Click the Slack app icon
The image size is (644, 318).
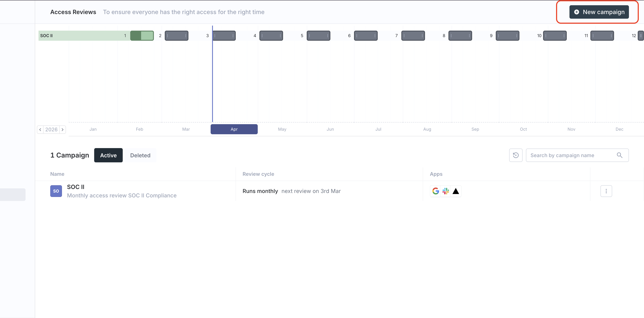(446, 191)
